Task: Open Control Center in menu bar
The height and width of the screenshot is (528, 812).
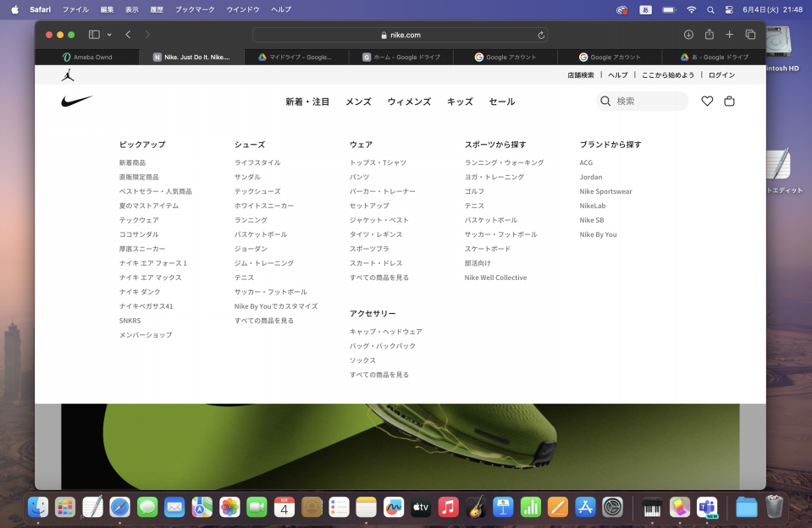Action: 729,10
